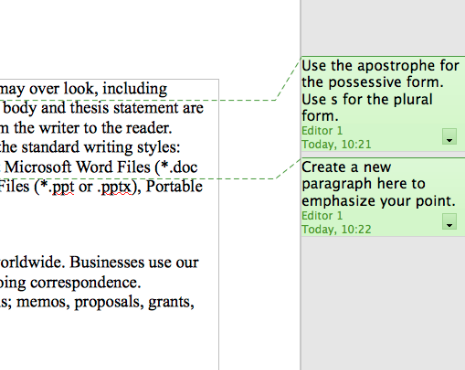Image resolution: width=465 pixels, height=370 pixels.
Task: Select the comment starting 'Use the apostrophe'
Action: (x=383, y=104)
